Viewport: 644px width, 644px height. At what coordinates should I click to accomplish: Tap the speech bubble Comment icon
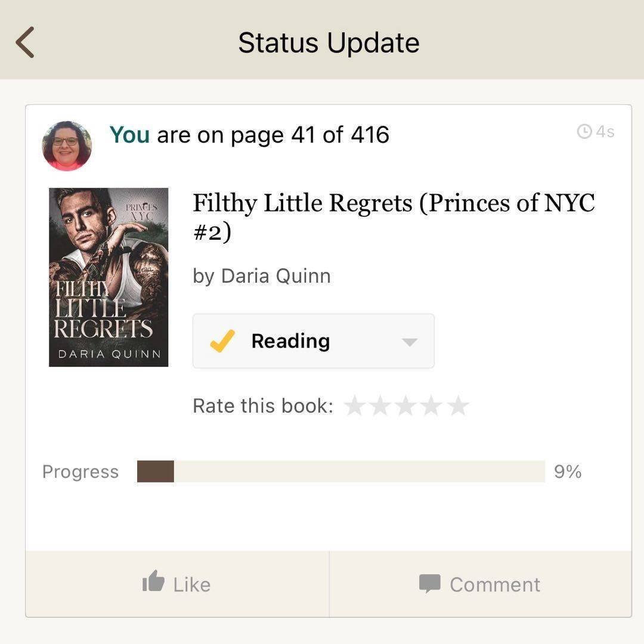click(430, 584)
